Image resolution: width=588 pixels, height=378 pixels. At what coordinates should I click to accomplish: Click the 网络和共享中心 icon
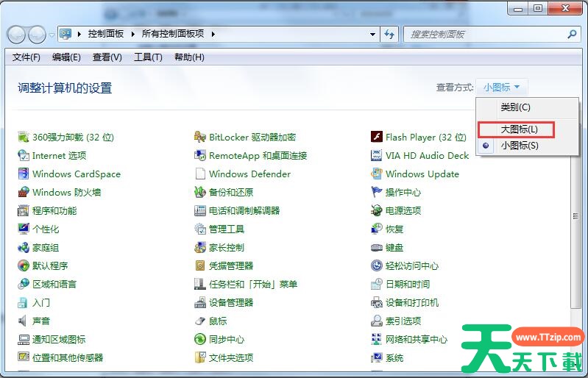[377, 339]
